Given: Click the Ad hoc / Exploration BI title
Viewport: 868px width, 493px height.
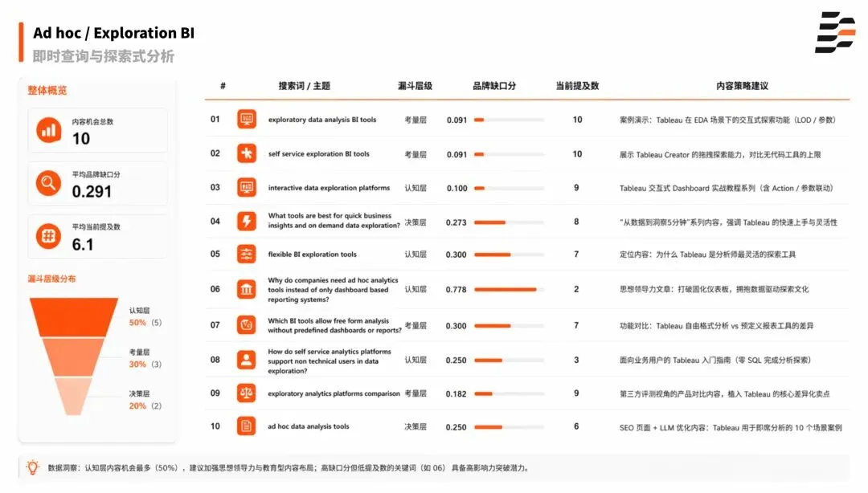Looking at the screenshot, I should pos(113,33).
